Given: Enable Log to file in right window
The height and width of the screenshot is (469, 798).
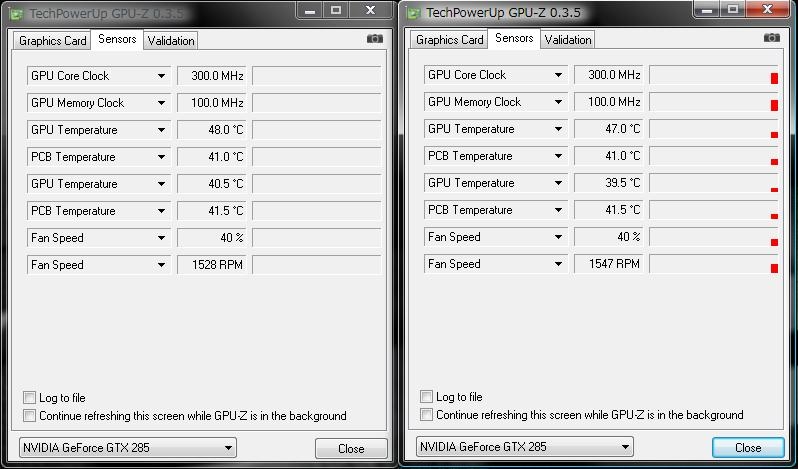Looking at the screenshot, I should [x=426, y=396].
